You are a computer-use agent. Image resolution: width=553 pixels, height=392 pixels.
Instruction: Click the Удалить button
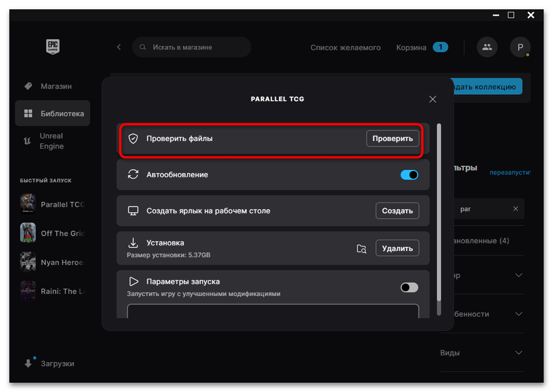point(397,248)
